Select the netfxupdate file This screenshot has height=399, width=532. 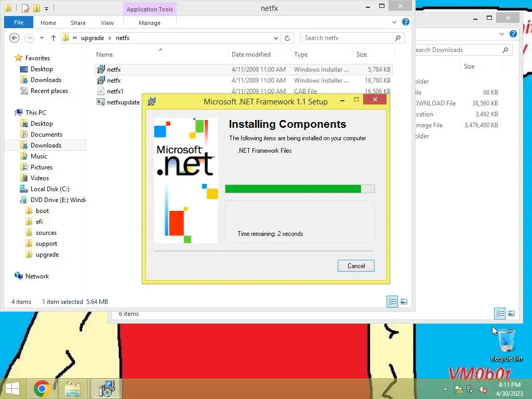pyautogui.click(x=118, y=102)
